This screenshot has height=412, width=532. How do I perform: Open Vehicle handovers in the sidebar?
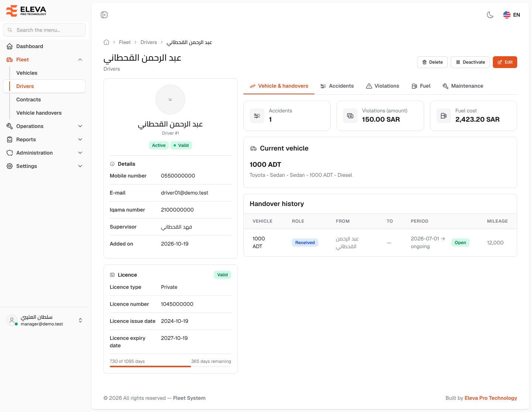(x=39, y=113)
